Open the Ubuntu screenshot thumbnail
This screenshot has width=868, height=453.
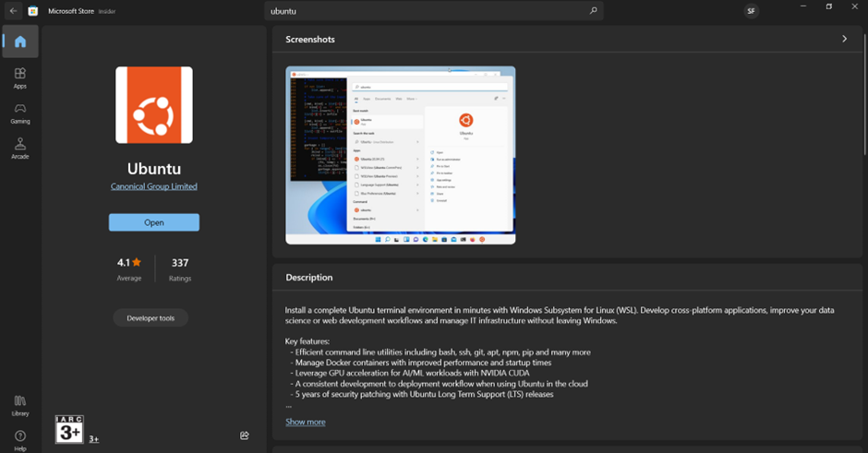(400, 155)
